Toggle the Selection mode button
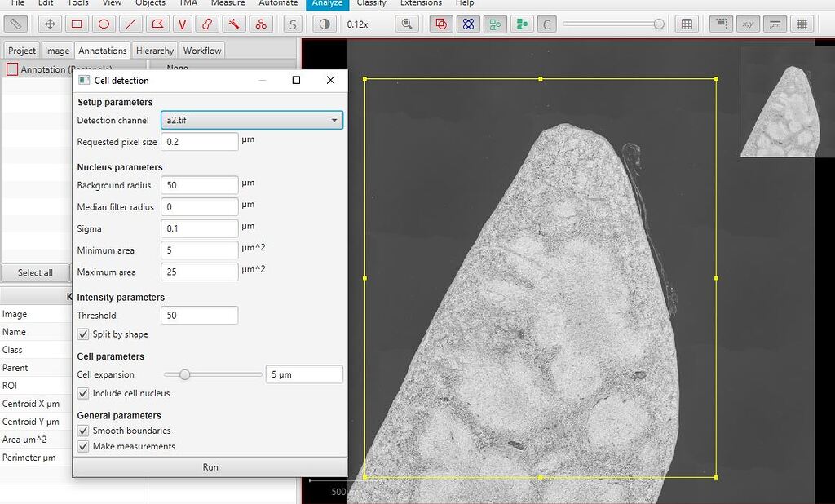Image resolution: width=835 pixels, height=504 pixels. click(291, 24)
